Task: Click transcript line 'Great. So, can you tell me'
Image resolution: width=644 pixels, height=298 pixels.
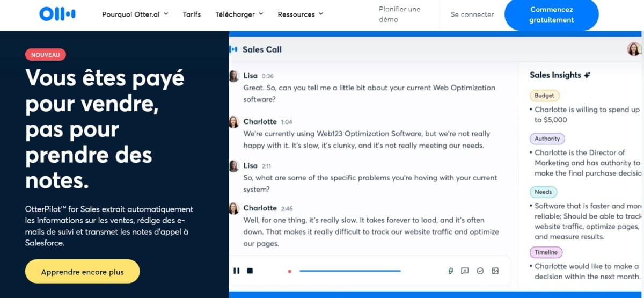Action: [x=369, y=88]
